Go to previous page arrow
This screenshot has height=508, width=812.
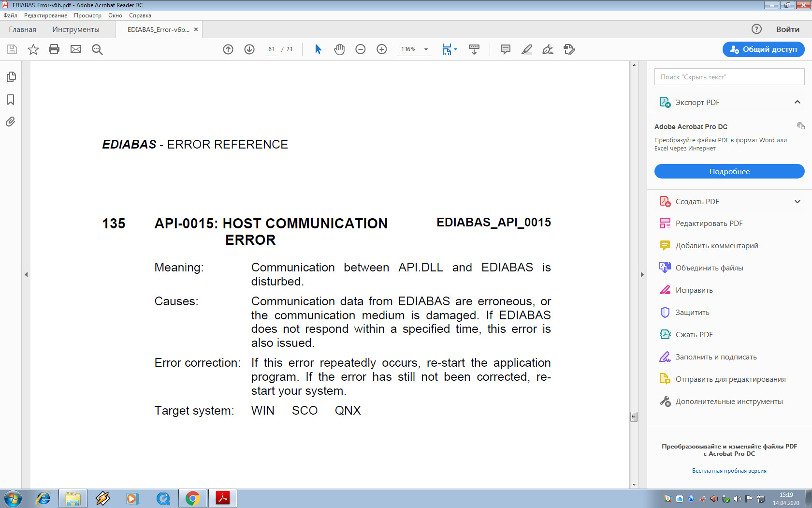228,49
